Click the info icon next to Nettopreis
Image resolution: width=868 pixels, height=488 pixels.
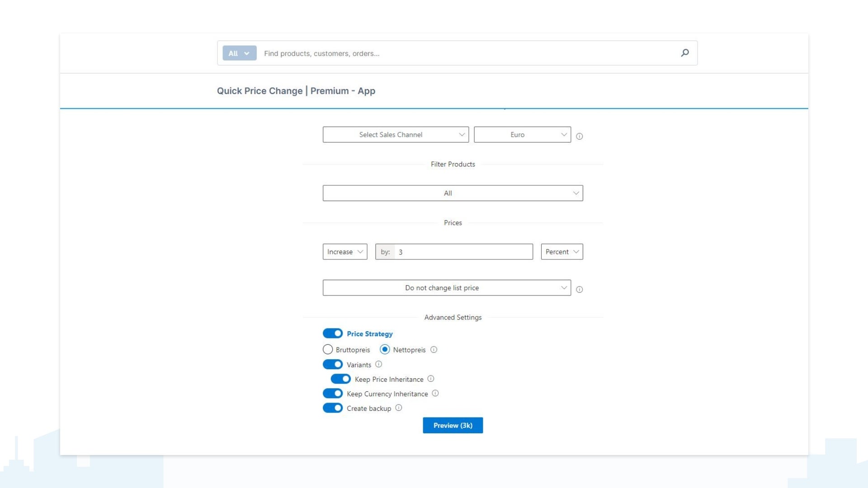point(434,350)
